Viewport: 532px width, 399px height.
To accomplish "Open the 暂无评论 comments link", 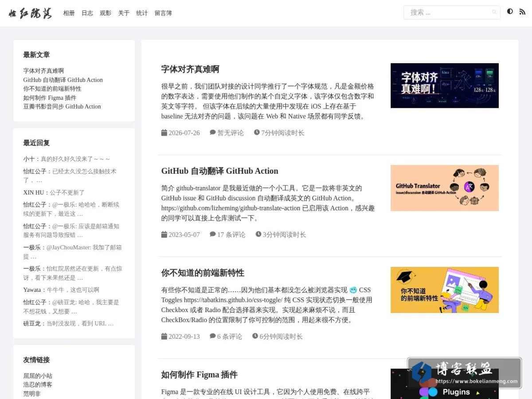I will (231, 133).
